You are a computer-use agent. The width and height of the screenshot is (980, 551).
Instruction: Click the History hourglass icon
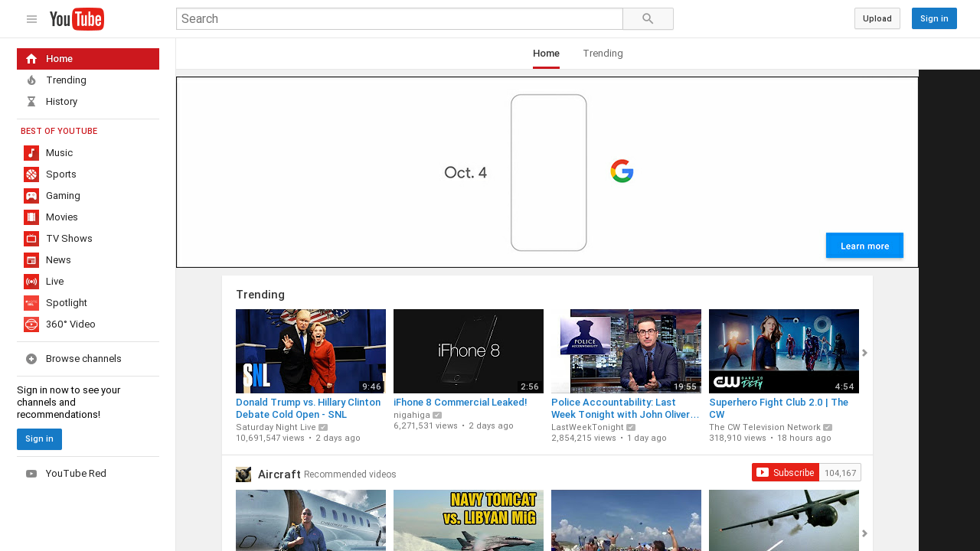click(x=31, y=102)
